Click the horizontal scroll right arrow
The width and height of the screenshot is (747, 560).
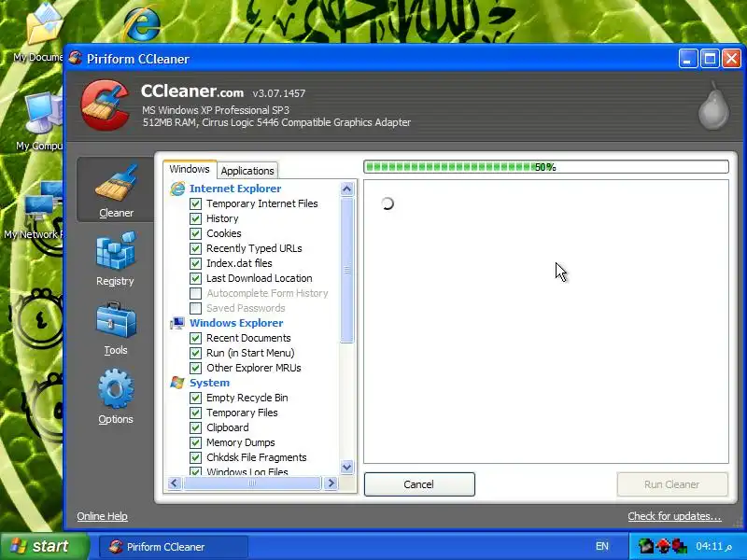pos(331,483)
